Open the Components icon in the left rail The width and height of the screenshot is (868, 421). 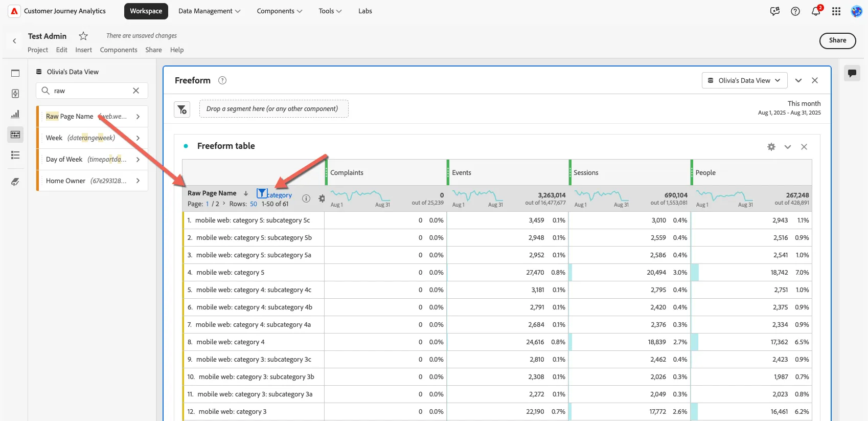pyautogui.click(x=15, y=135)
